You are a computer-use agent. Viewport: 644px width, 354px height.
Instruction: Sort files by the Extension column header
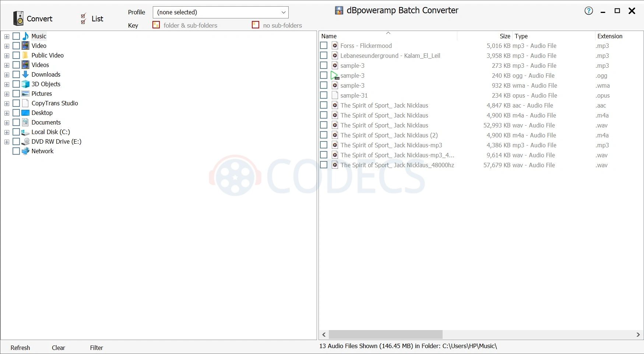click(610, 36)
